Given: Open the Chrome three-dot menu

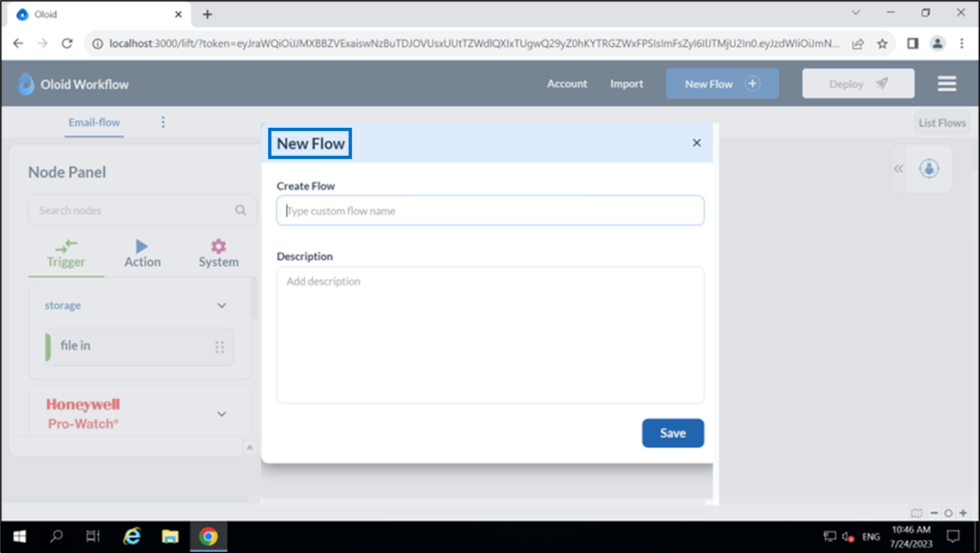Looking at the screenshot, I should [x=961, y=43].
